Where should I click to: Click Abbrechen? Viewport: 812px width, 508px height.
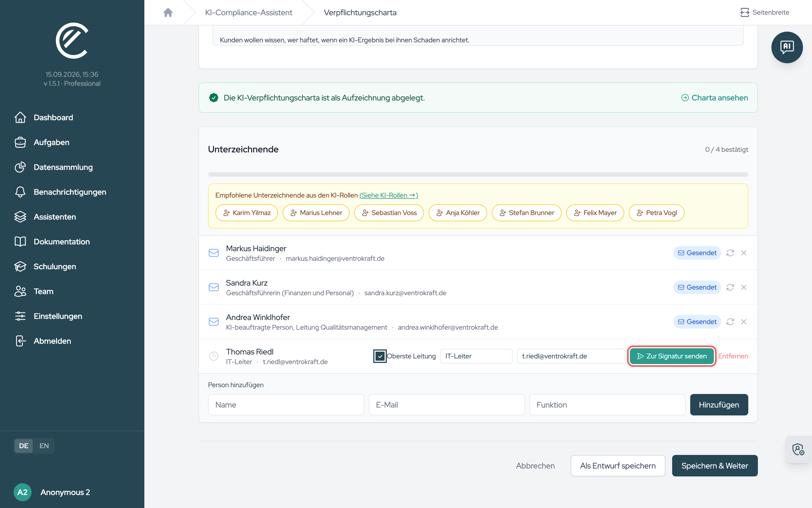click(535, 466)
